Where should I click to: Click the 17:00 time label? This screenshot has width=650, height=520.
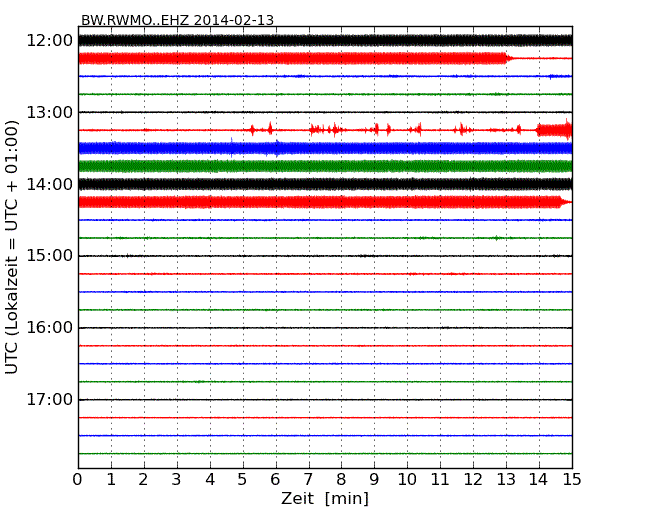[50, 399]
